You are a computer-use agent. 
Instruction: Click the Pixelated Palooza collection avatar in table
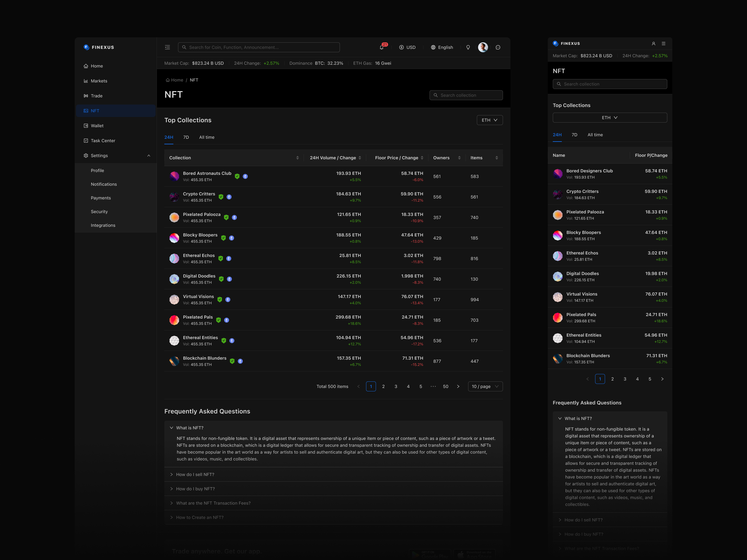pyautogui.click(x=174, y=217)
